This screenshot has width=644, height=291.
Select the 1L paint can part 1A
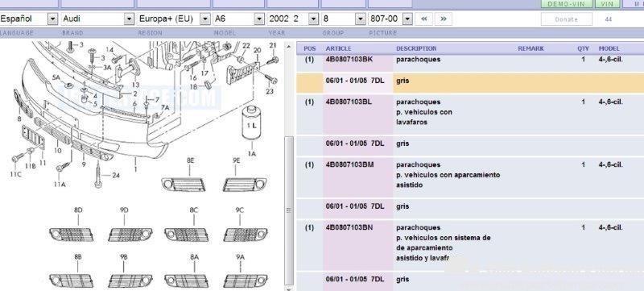tap(252, 123)
